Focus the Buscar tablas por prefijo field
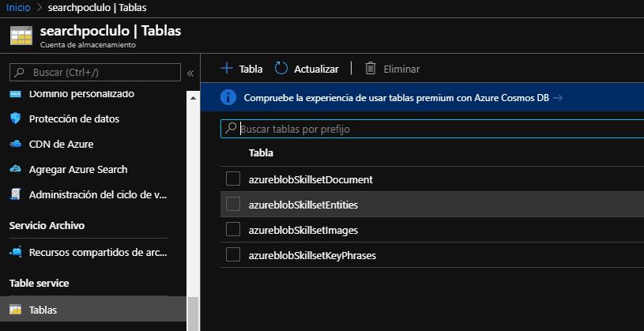This screenshot has height=331, width=644. click(x=432, y=129)
